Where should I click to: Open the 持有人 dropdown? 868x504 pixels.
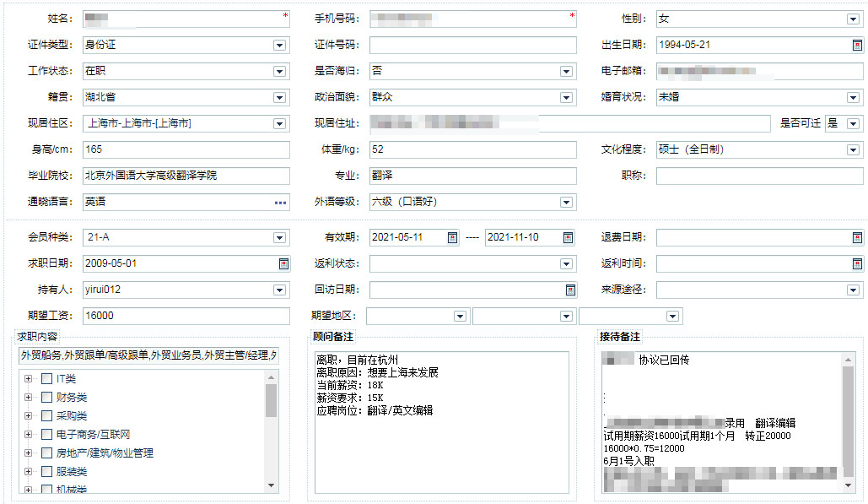(x=279, y=290)
